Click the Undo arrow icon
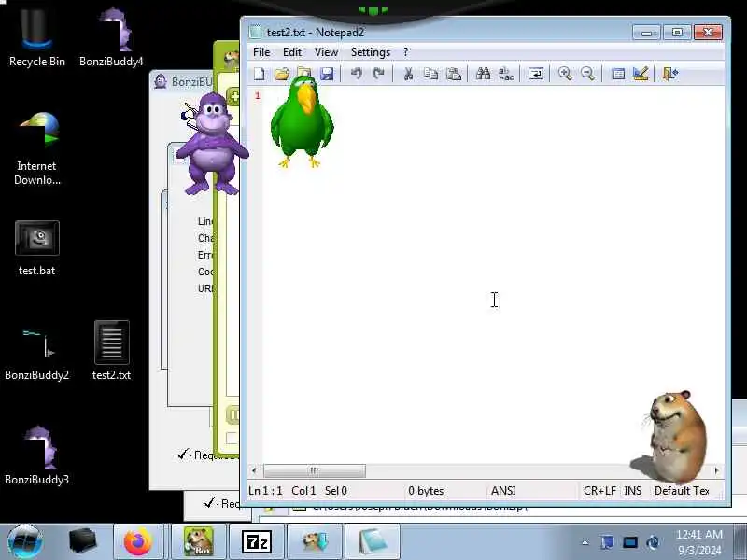 click(x=357, y=74)
